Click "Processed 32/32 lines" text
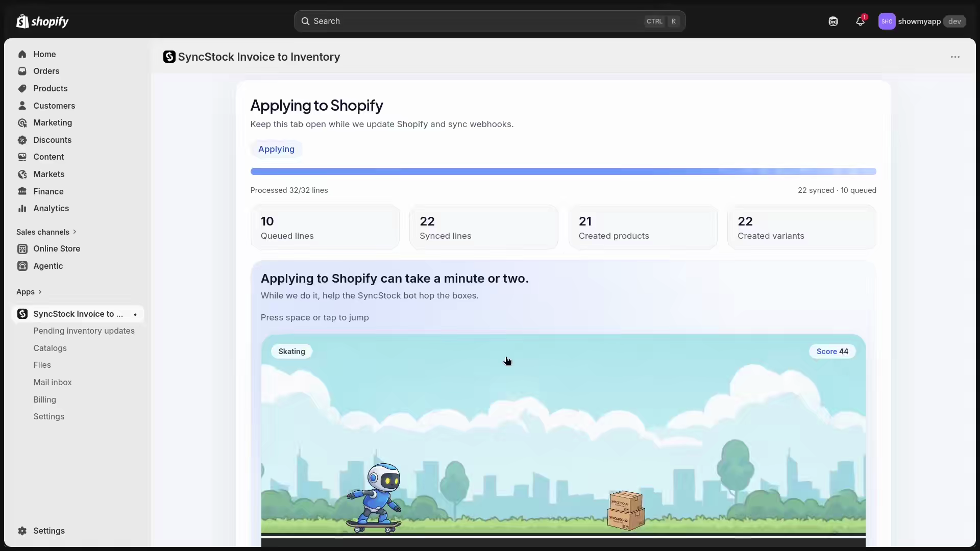 (289, 190)
